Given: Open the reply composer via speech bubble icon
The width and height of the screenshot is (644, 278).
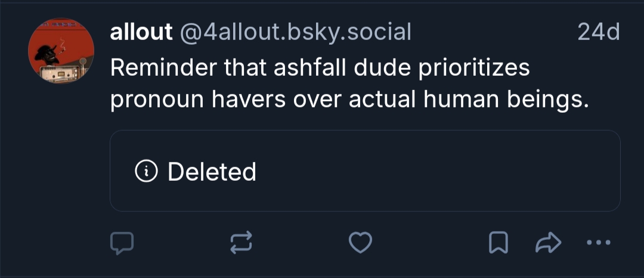Looking at the screenshot, I should coord(122,242).
